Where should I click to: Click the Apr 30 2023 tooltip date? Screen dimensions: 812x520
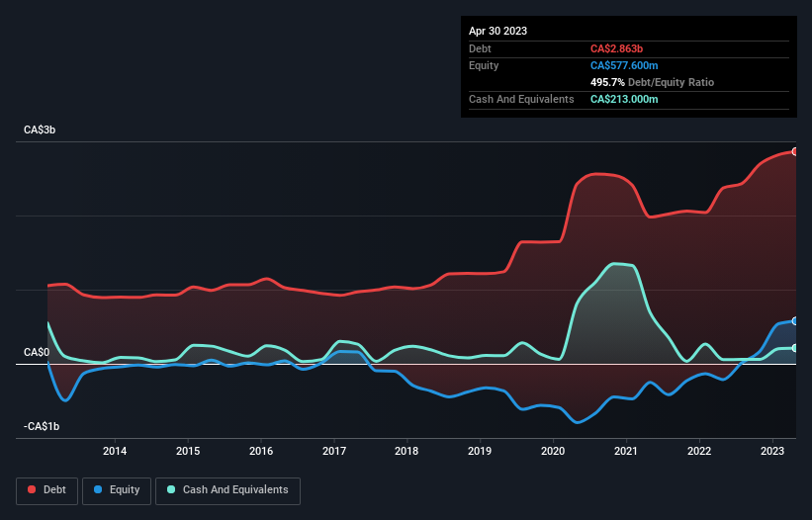click(497, 31)
